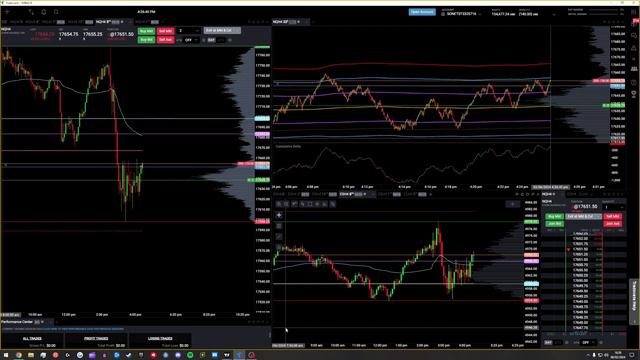The width and height of the screenshot is (640, 360).
Task: Open the vertical Tradovate Help tab
Action: 634,302
